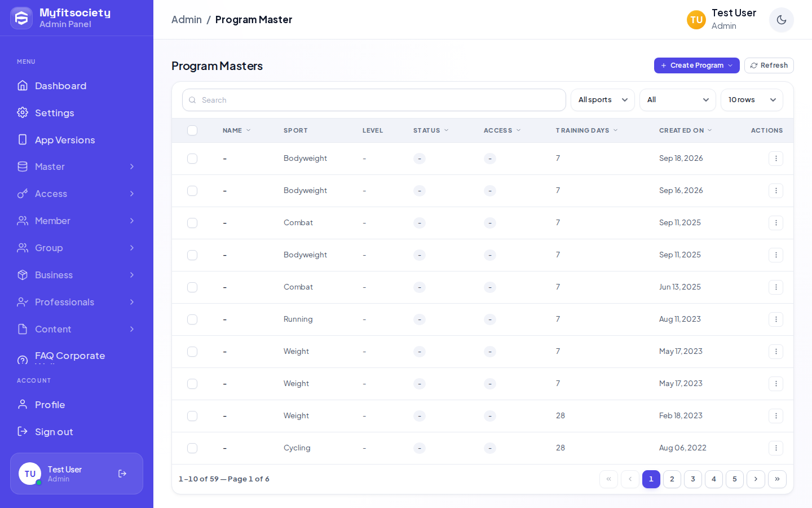Viewport: 812px width, 508px height.
Task: Expand the Master sidebar submenu
Action: (77, 167)
